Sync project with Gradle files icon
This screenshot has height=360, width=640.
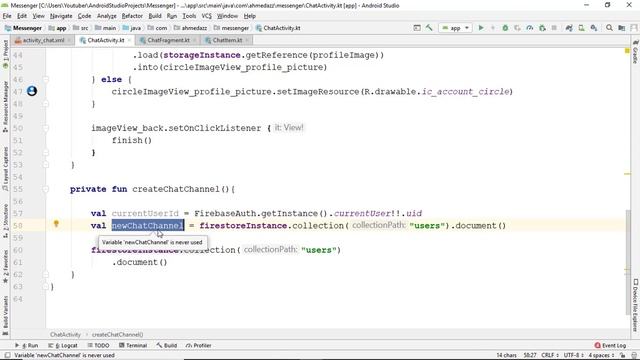(x=569, y=28)
